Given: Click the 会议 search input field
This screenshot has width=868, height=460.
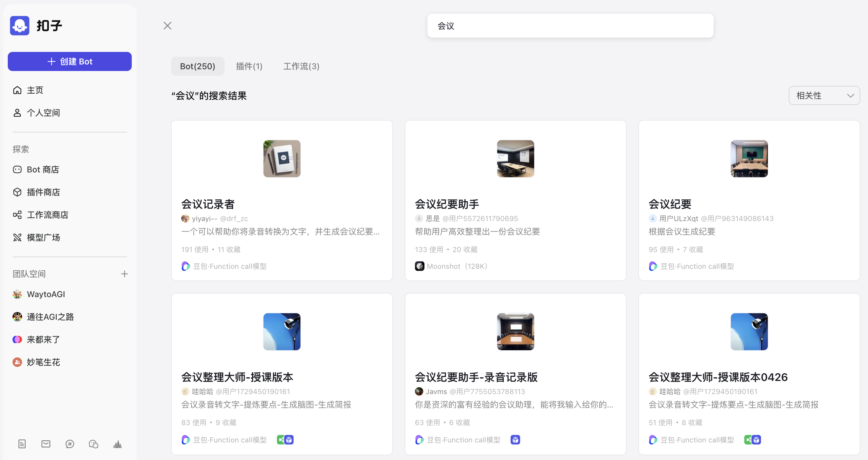Looking at the screenshot, I should coord(570,26).
